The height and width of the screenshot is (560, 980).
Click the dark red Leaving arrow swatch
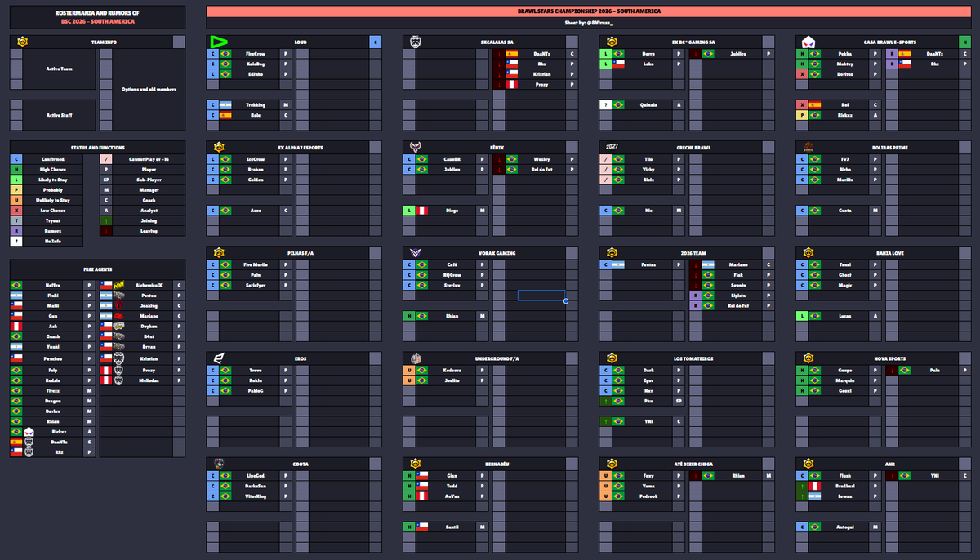coord(105,231)
